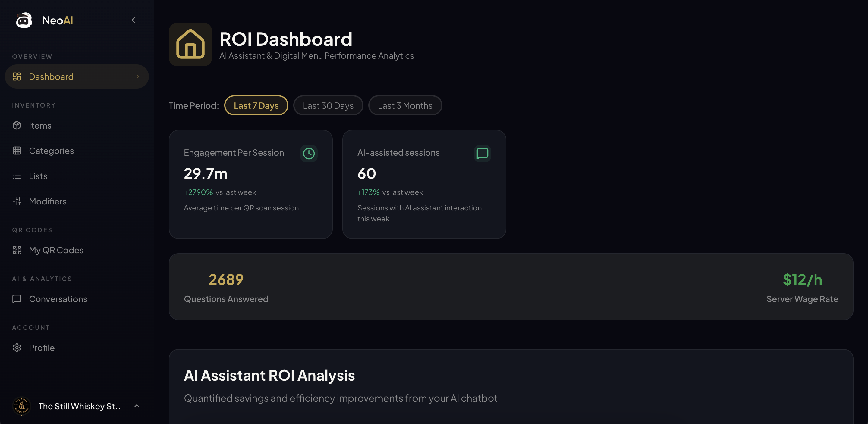Click the Dashboard grid icon
The width and height of the screenshot is (868, 424).
click(x=17, y=76)
